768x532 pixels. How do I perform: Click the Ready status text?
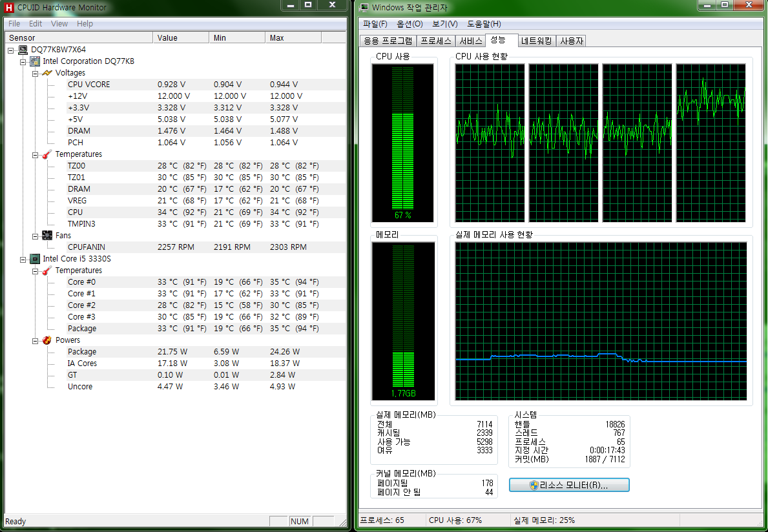click(x=16, y=521)
